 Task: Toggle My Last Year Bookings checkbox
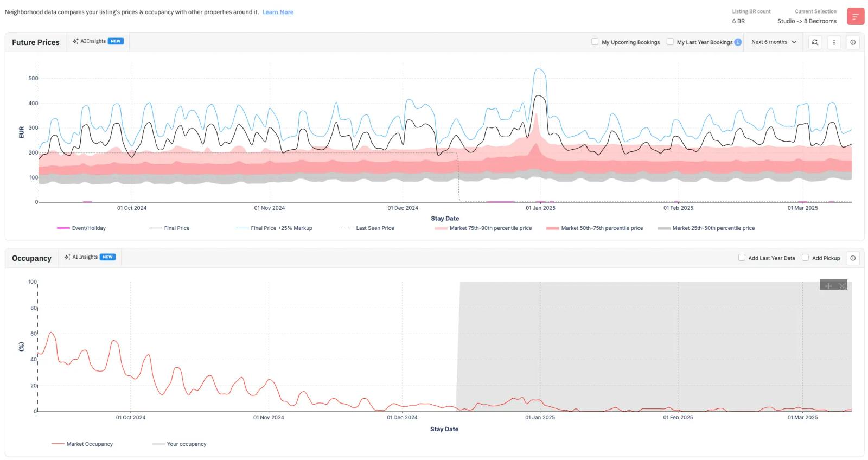670,42
